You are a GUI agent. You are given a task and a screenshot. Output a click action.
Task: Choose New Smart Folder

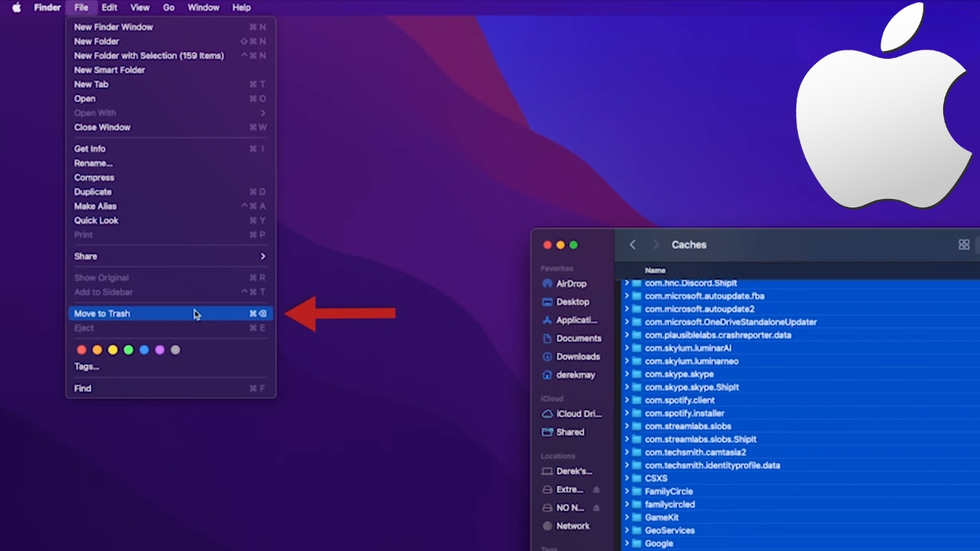click(170, 70)
